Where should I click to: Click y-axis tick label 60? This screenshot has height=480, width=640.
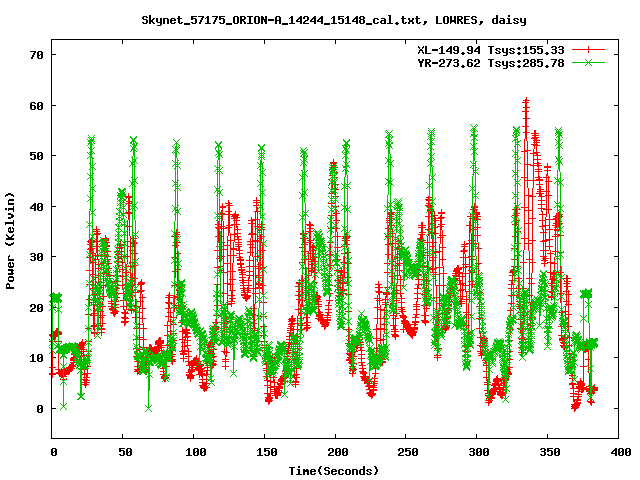(36, 106)
